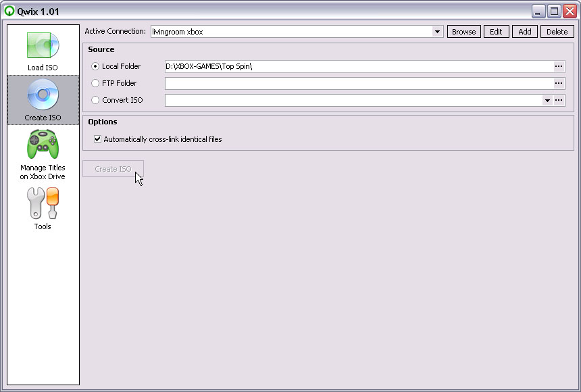Click into the FTP Folder text field
This screenshot has height=392, width=581.
pos(358,83)
